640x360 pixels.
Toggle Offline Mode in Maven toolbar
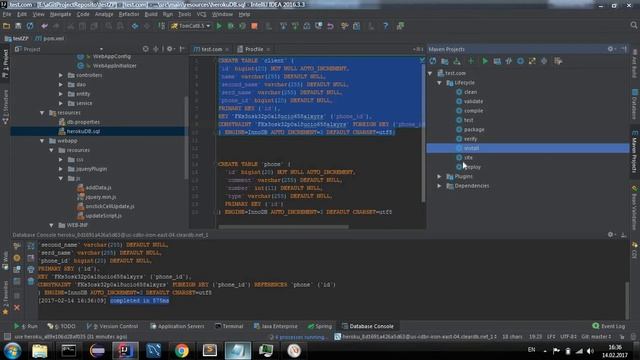509,61
